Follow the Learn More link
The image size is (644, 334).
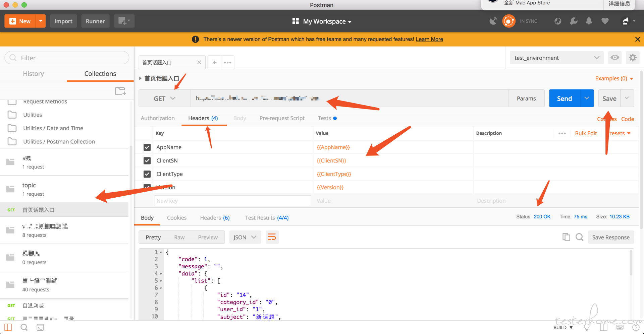point(429,39)
